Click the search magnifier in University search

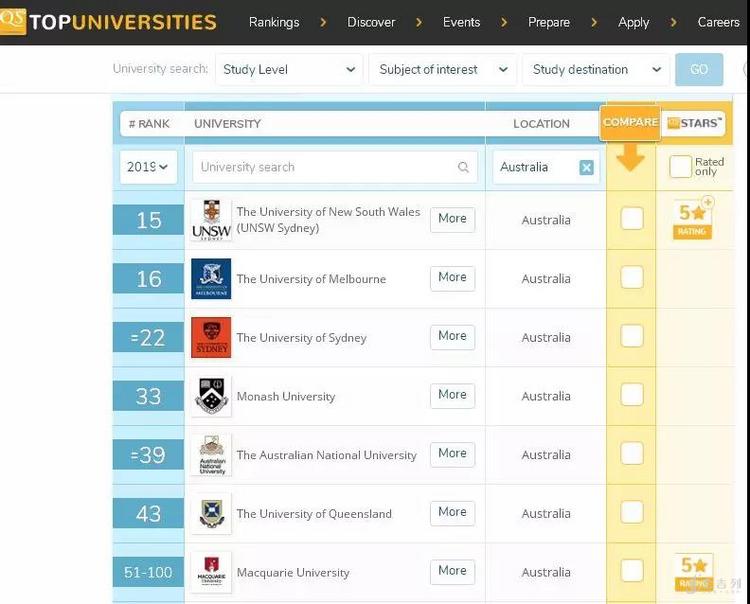click(x=463, y=168)
